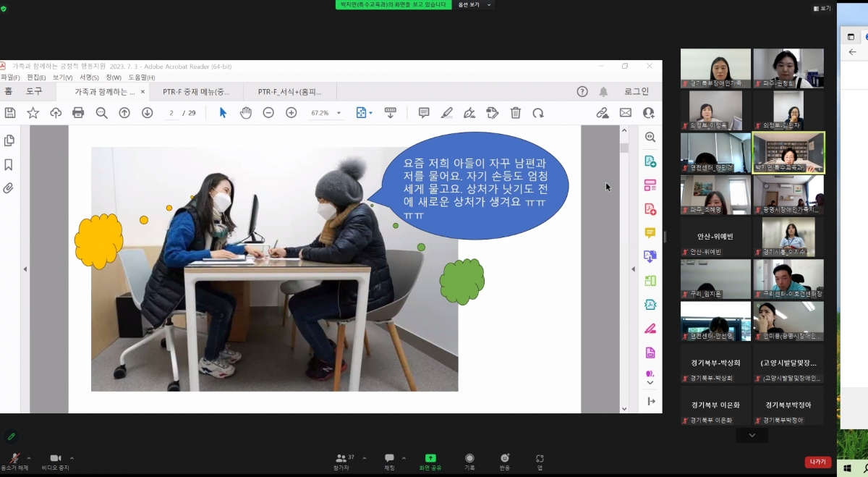Click the red 나가기 leave button
This screenshot has height=477, width=868.
point(817,462)
